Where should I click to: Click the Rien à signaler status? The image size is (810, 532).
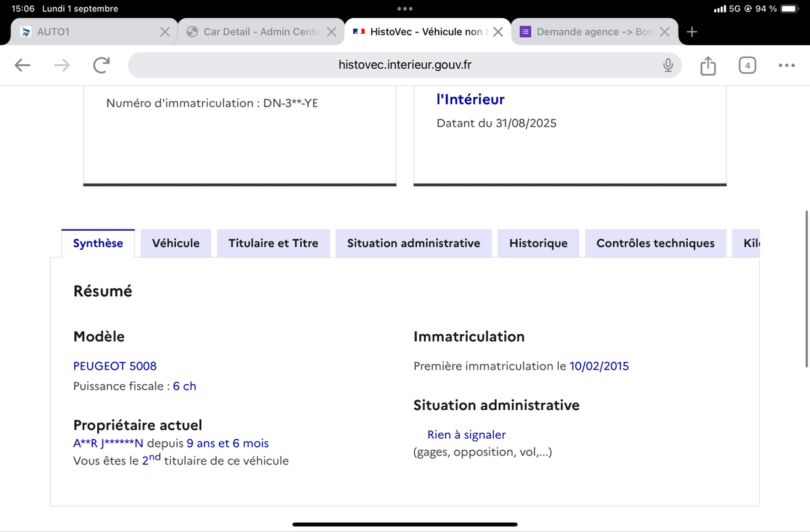coord(466,435)
